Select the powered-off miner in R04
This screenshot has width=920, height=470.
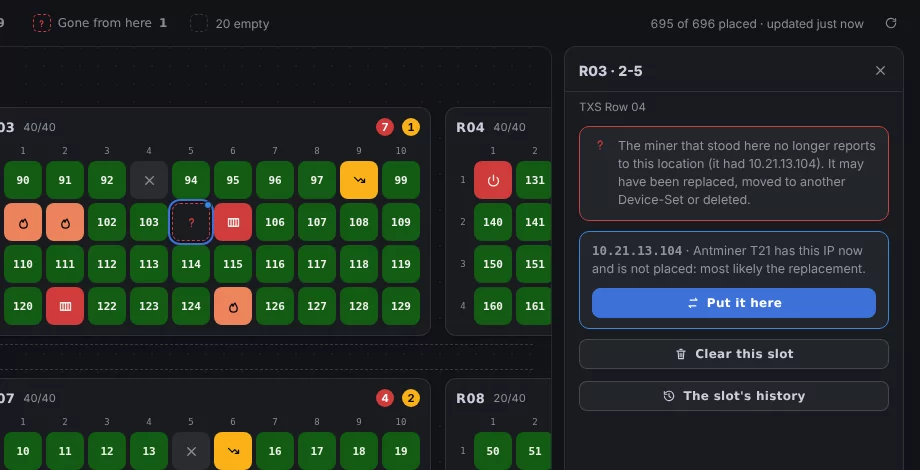coord(493,180)
